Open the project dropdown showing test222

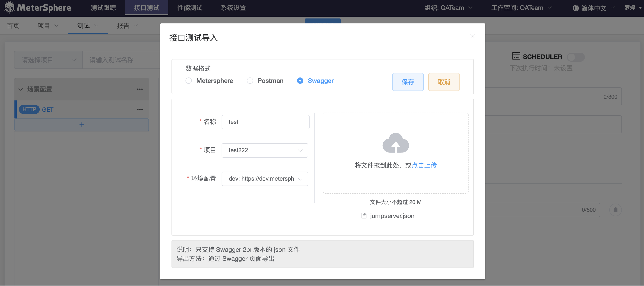265,150
